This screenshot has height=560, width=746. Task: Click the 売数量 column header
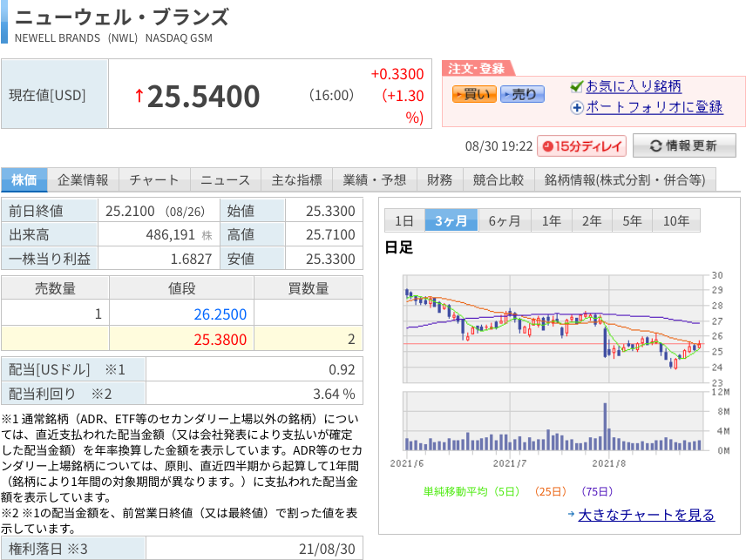click(x=55, y=288)
